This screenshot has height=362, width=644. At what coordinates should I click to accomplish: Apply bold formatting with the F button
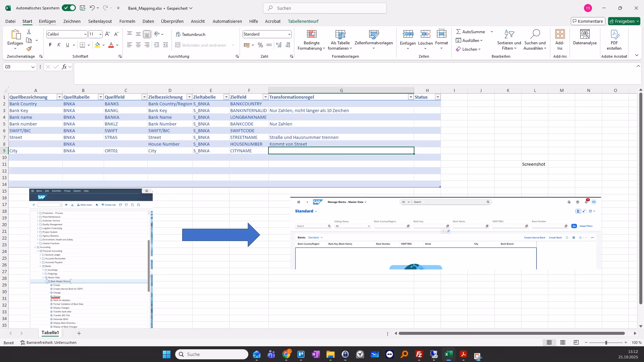50,45
